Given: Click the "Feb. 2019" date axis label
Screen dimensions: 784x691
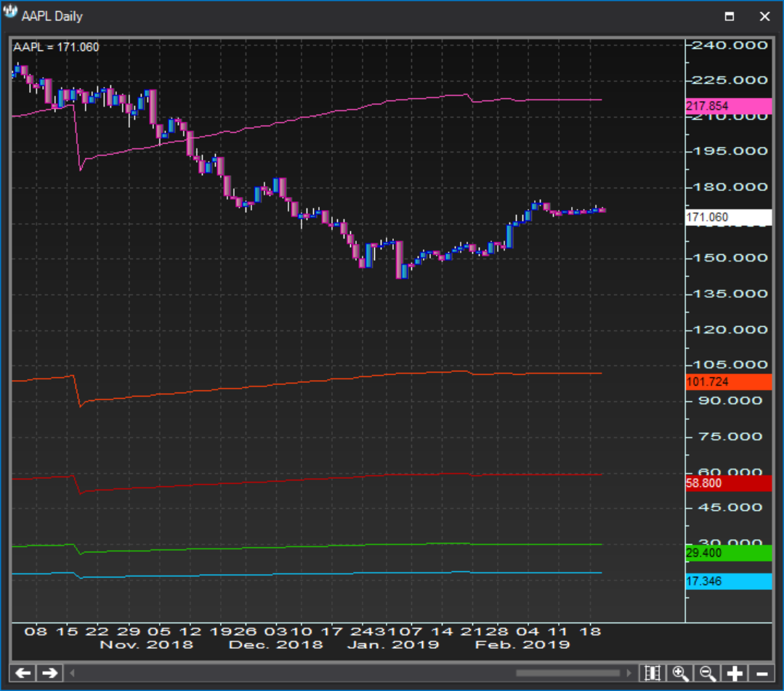Looking at the screenshot, I should [522, 645].
